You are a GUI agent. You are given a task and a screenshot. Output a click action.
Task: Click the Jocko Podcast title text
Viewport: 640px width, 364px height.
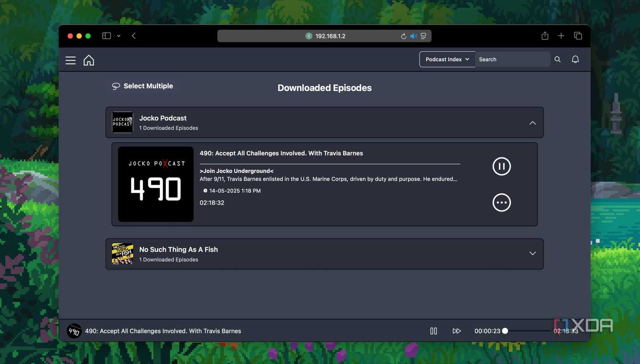point(163,118)
